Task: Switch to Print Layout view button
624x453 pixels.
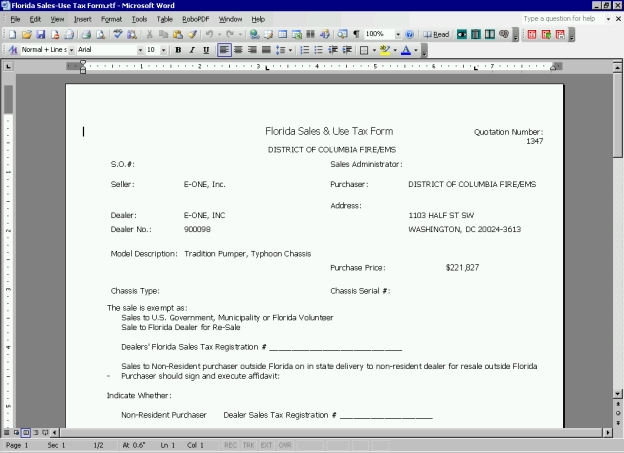Action: click(x=26, y=432)
